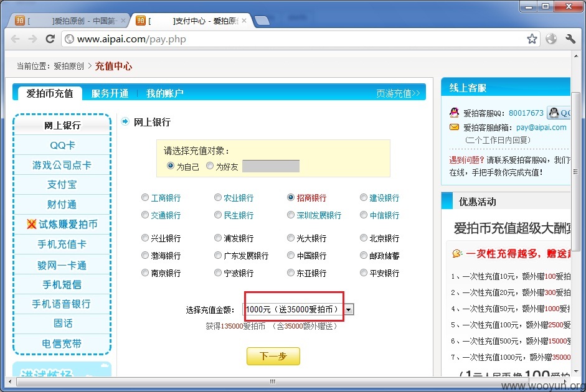
Task: Choose 东亚银行 bank option
Action: click(291, 273)
